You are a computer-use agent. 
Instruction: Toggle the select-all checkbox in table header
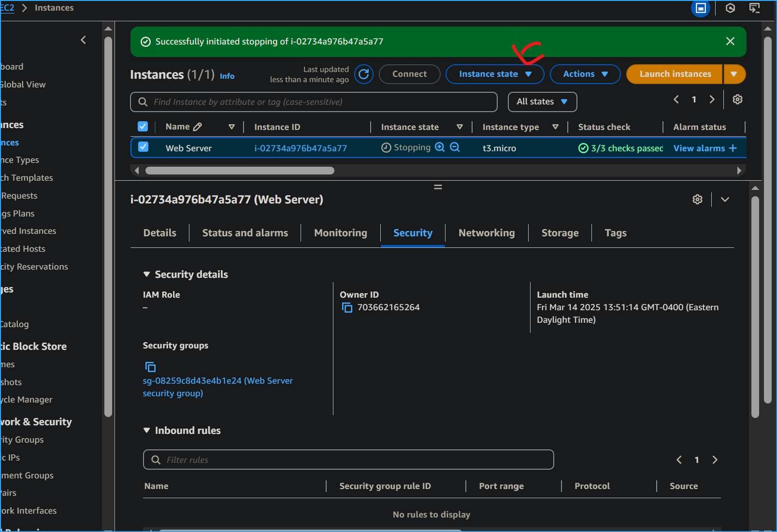click(143, 127)
